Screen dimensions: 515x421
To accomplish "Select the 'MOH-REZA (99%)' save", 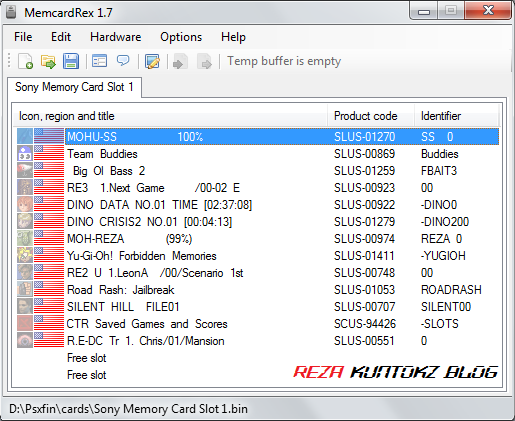I will point(258,238).
